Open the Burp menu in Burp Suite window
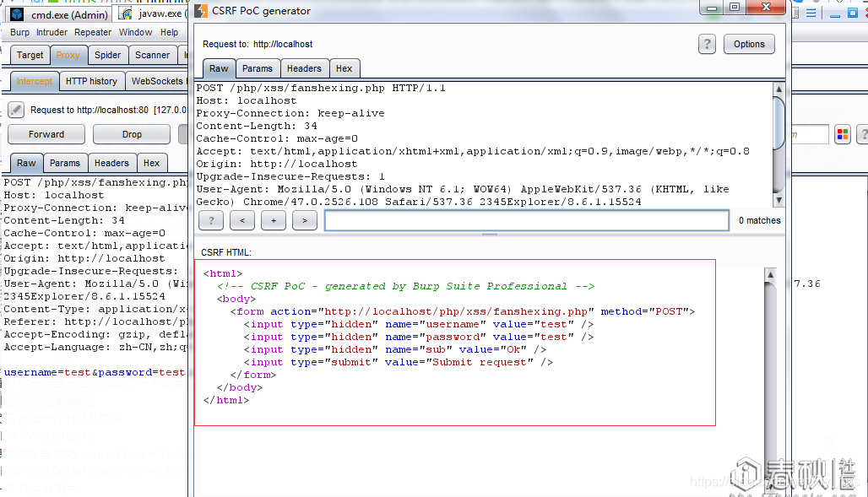The image size is (868, 497). (19, 32)
